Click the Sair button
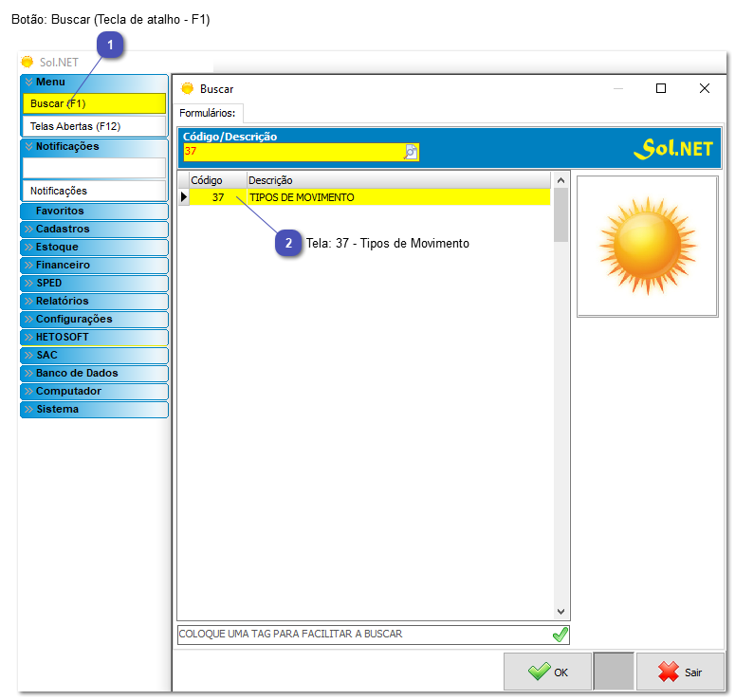735x700 pixels. (680, 672)
